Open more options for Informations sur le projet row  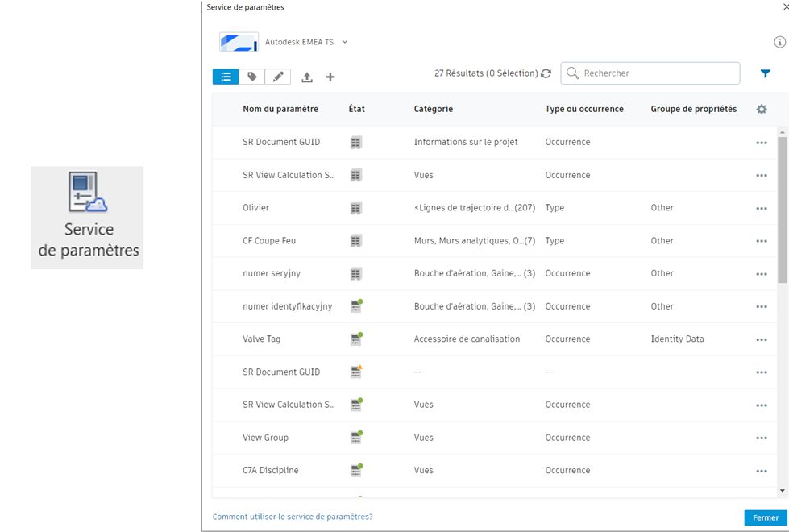click(762, 143)
